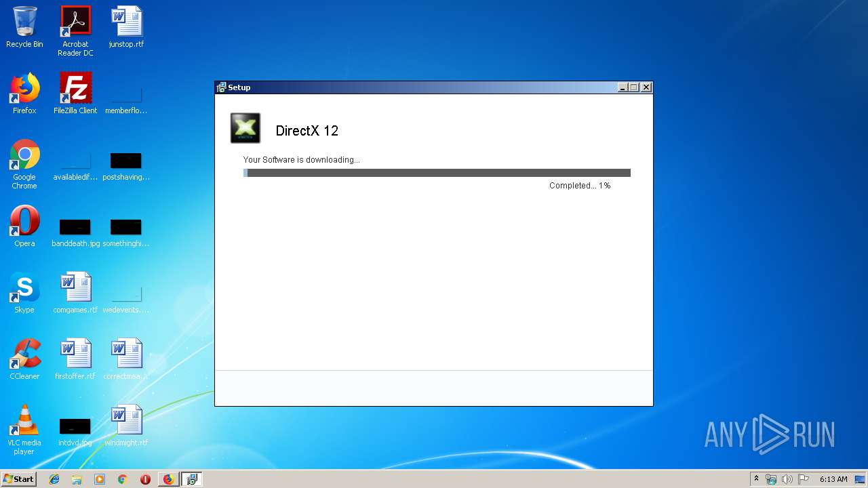This screenshot has height=488, width=868.
Task: Maximize the Setup window
Action: click(x=634, y=87)
